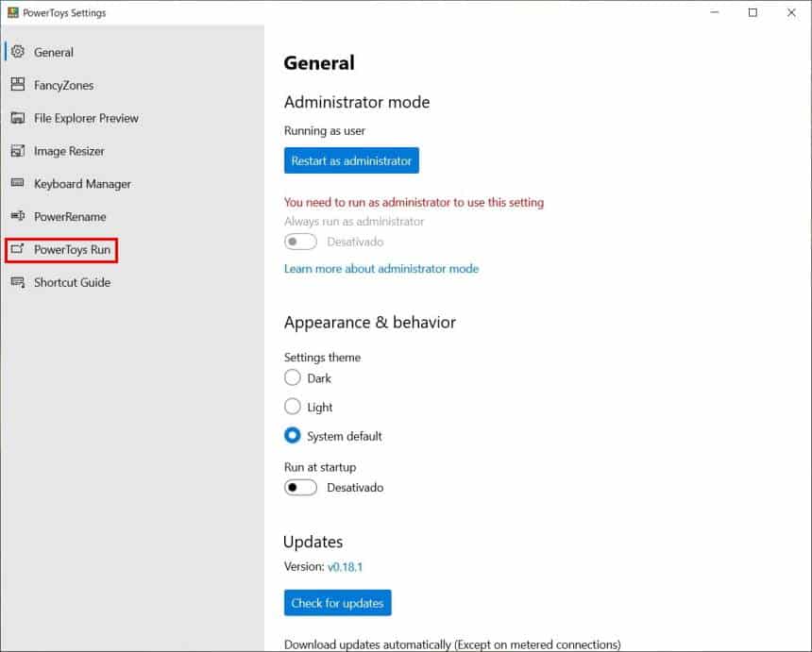Click the File Explorer Preview icon
Viewport: 812px width, 652px height.
click(18, 118)
